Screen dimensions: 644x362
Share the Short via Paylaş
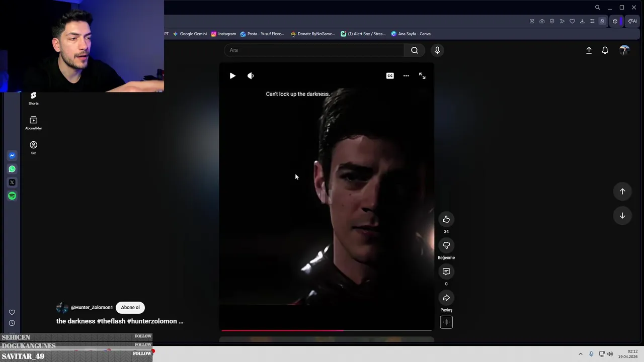click(x=446, y=298)
